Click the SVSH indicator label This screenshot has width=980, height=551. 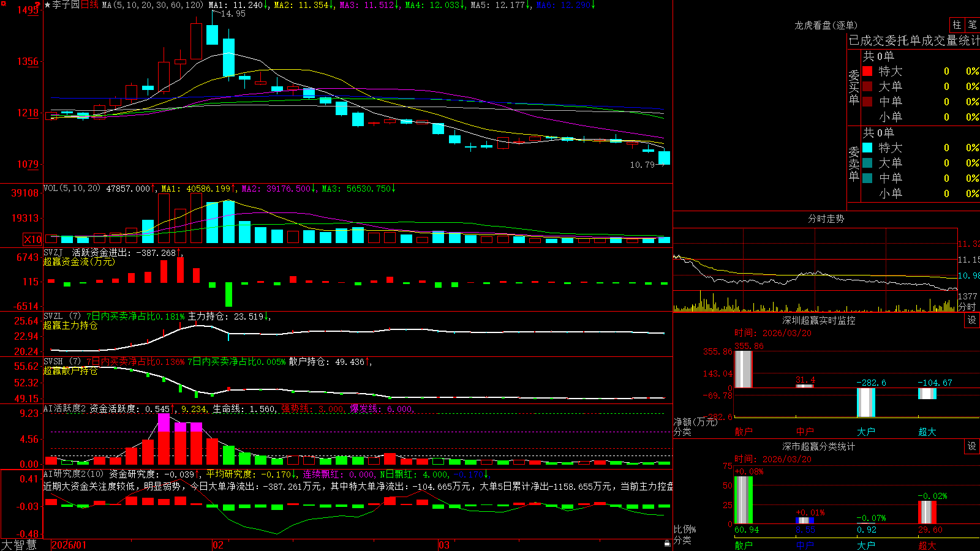pos(53,362)
